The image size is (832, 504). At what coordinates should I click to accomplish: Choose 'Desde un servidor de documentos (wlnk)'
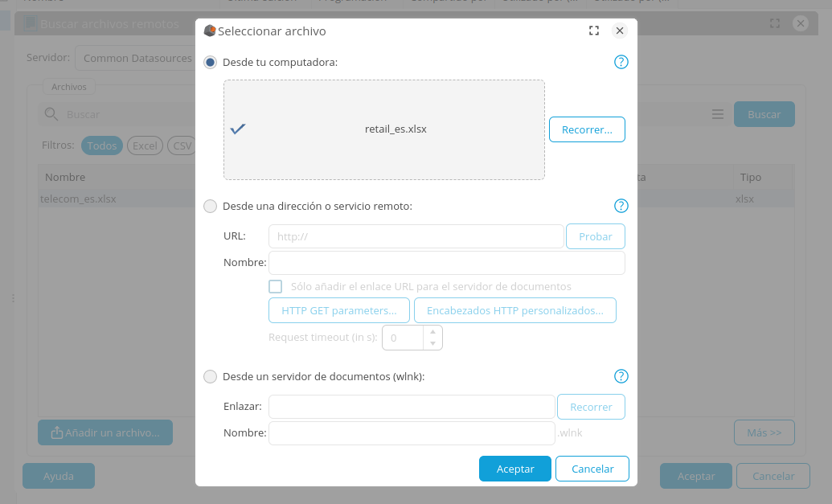[211, 376]
